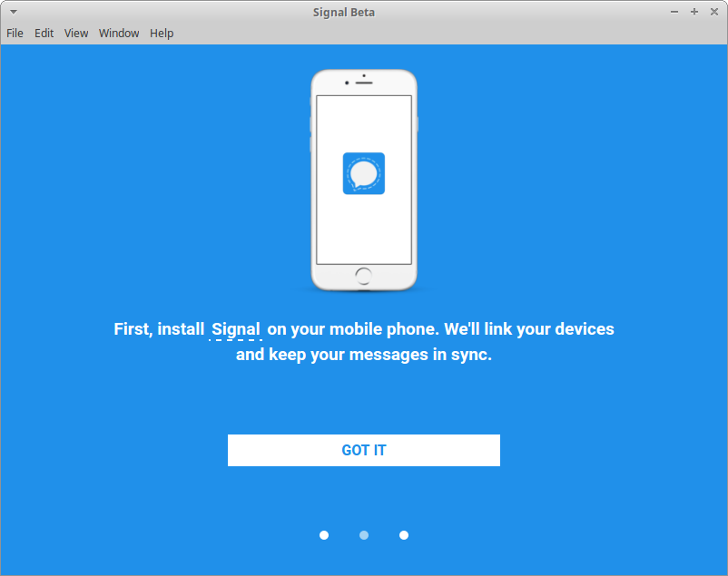
Task: Select the middle pagination dot
Action: [364, 535]
